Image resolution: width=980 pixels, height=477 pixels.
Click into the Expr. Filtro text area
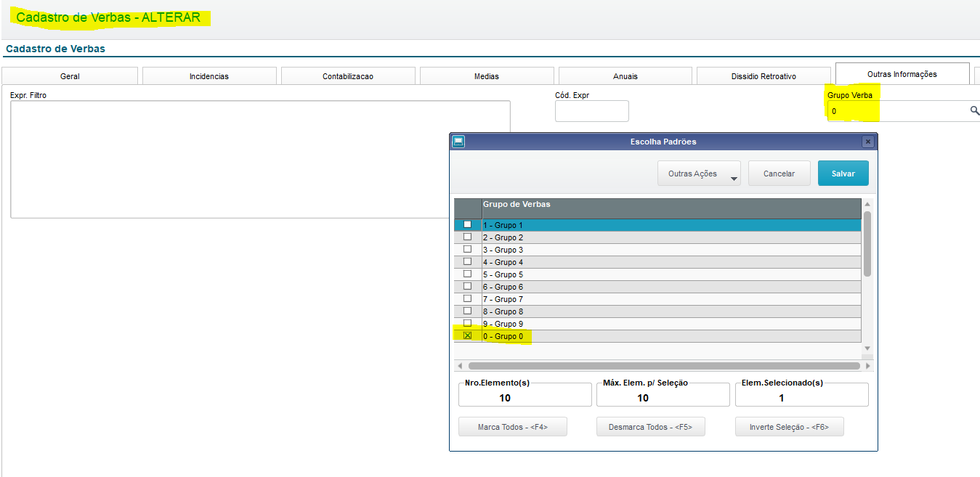click(x=260, y=159)
